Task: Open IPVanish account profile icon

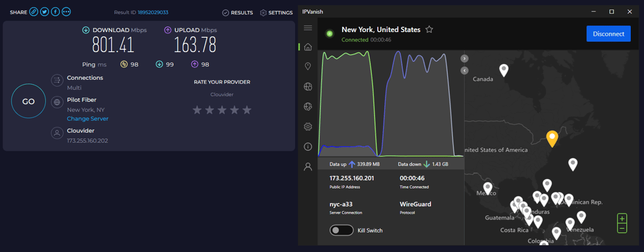Action: click(308, 167)
